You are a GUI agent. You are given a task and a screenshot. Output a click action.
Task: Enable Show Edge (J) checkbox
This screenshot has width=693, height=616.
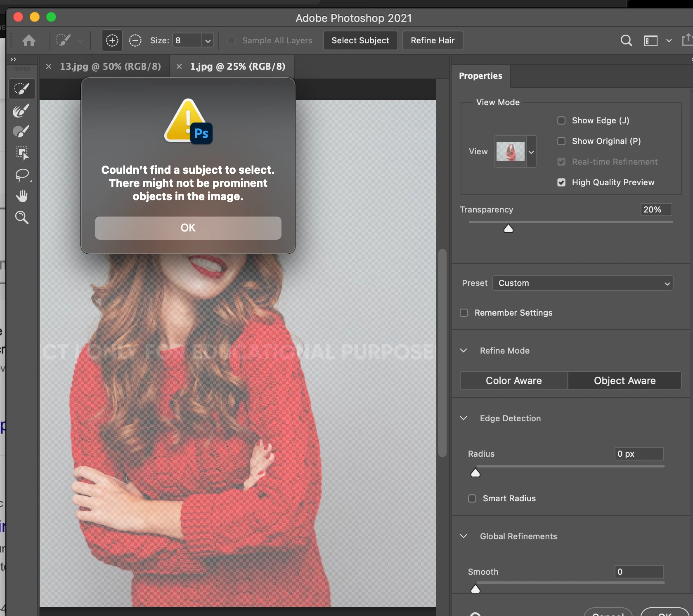(561, 120)
